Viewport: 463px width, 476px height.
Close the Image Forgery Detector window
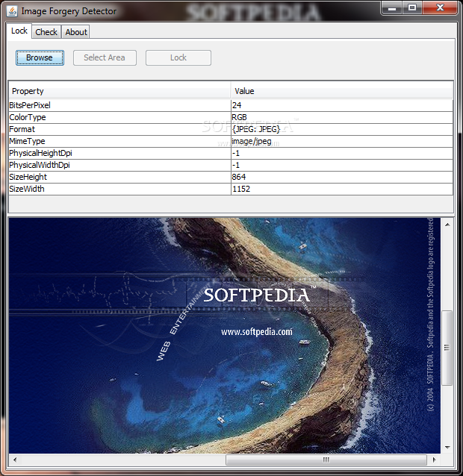(440, 8)
